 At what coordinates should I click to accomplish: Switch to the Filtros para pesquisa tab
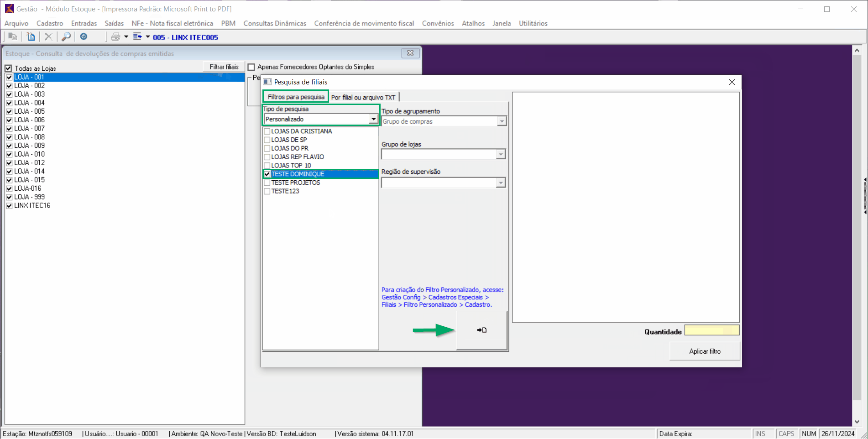point(296,97)
